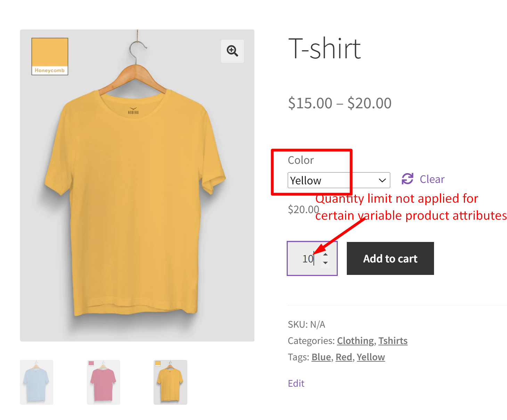Image resolution: width=507 pixels, height=420 pixels.
Task: Open the Clothing category link
Action: [355, 341]
